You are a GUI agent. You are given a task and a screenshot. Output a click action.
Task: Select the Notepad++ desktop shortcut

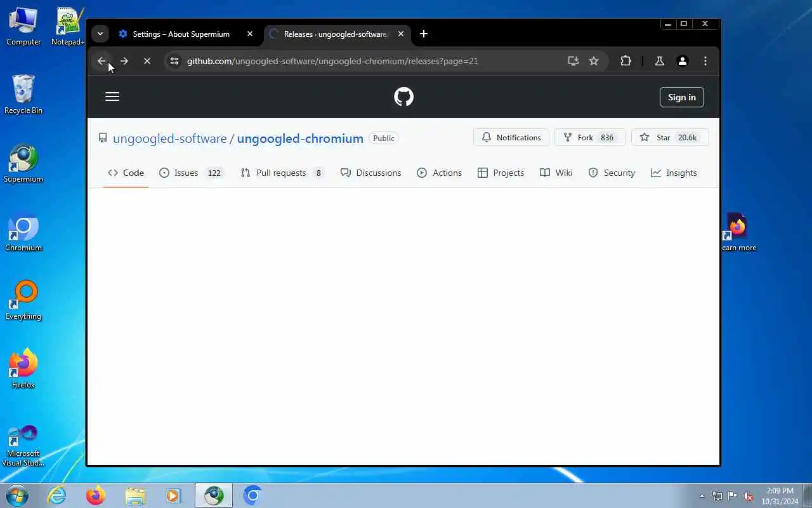pos(69,27)
